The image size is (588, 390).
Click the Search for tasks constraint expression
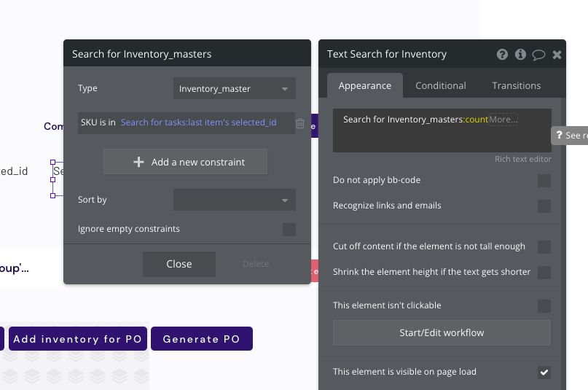click(198, 122)
